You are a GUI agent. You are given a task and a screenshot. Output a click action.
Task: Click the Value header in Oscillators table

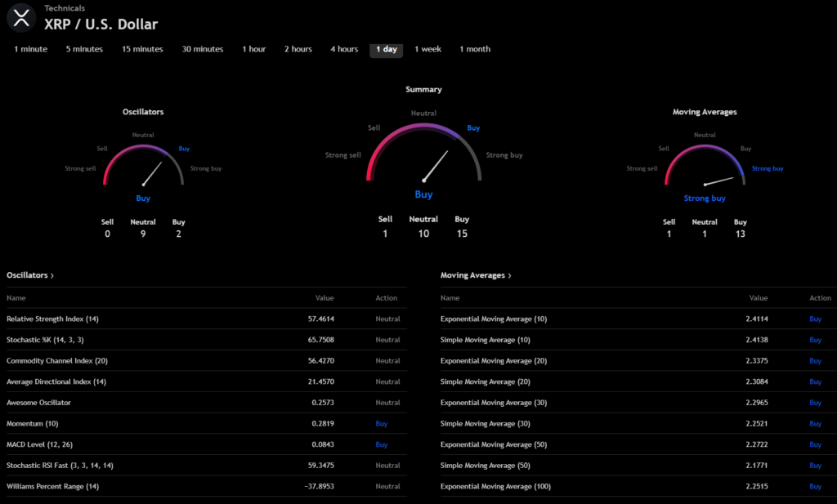[325, 298]
